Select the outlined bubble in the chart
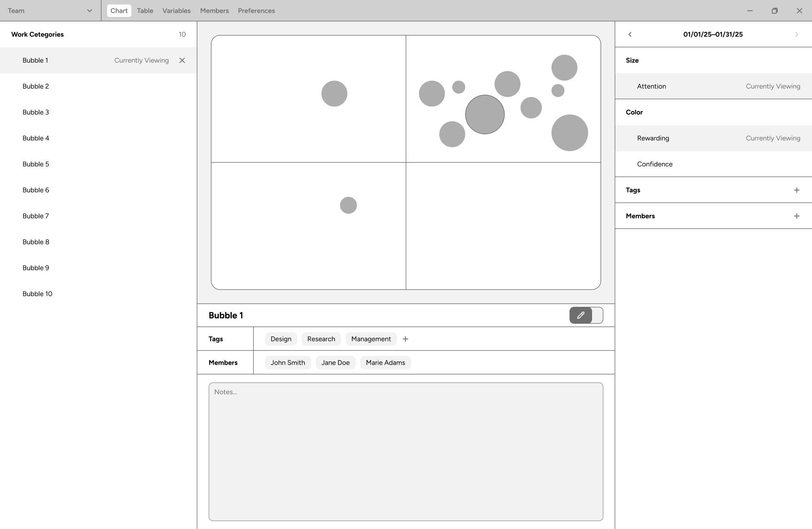This screenshot has width=812, height=529. coord(485,114)
